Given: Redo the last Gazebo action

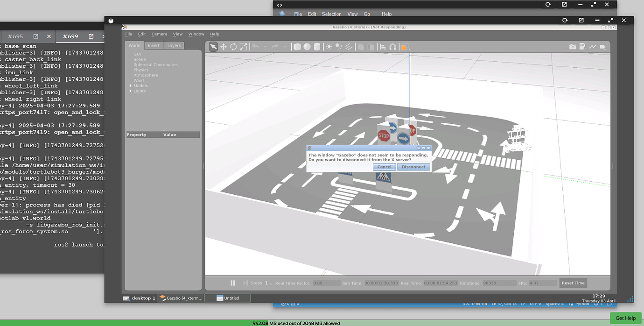Looking at the screenshot, I should tap(275, 46).
